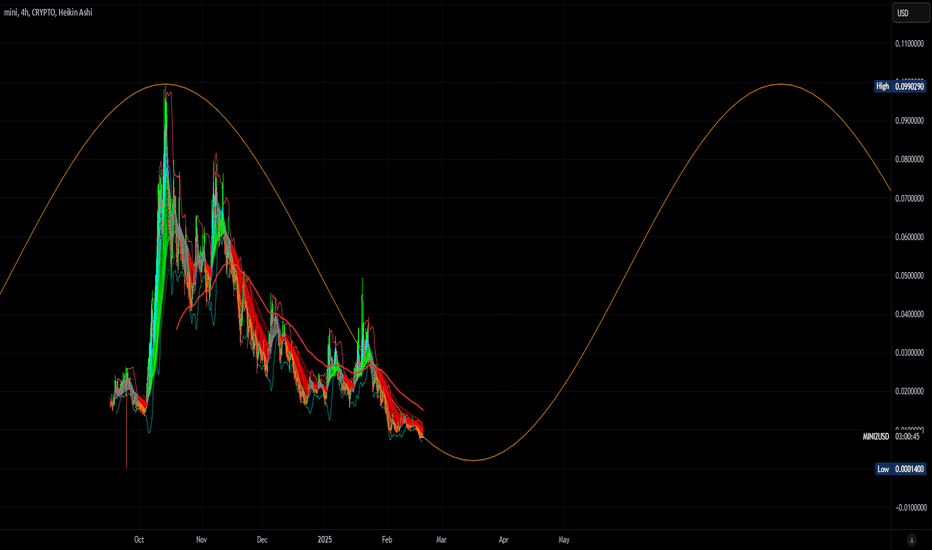Click the 0.0200000 price axis value

(x=909, y=391)
